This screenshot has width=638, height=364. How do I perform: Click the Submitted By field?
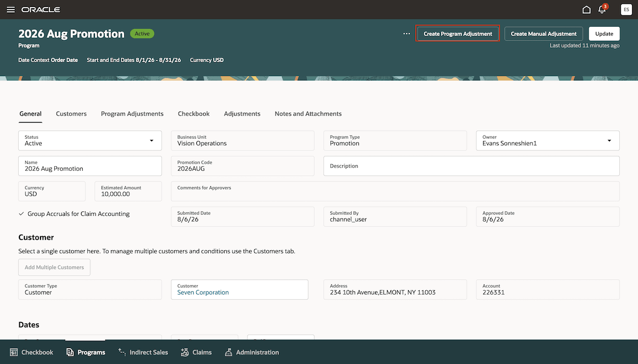coord(395,216)
